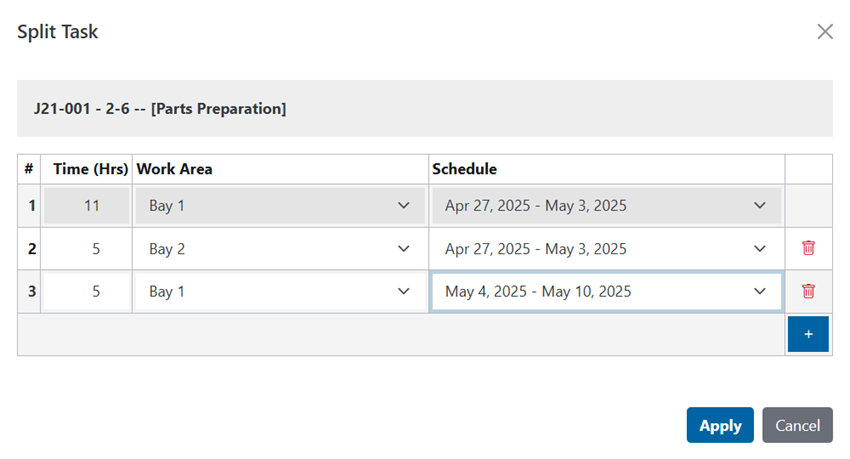The image size is (850, 459).
Task: Add a new split row with plus
Action: pyautogui.click(x=808, y=334)
